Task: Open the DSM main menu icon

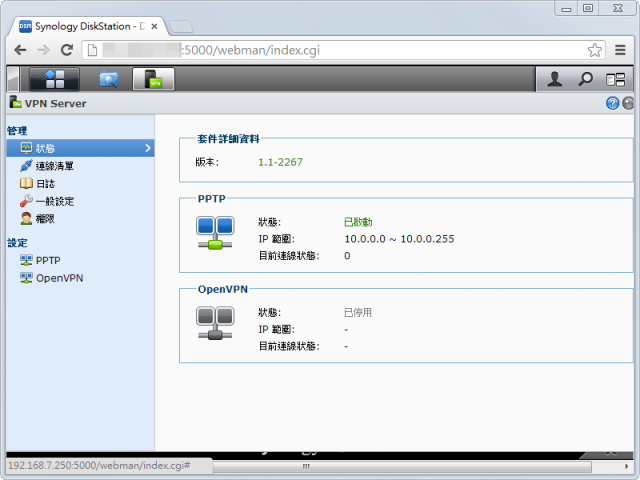Action: point(54,79)
